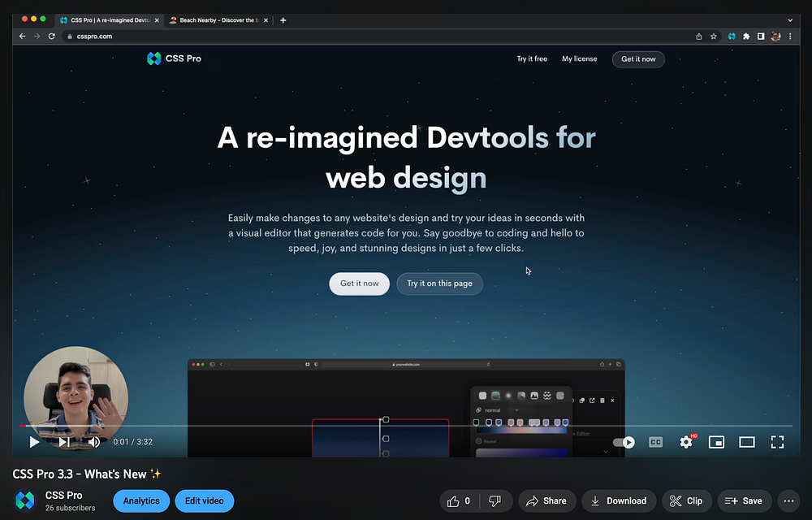This screenshot has height=520, width=812.
Task: Switch to the CSS Pro browser tab
Action: click(110, 20)
